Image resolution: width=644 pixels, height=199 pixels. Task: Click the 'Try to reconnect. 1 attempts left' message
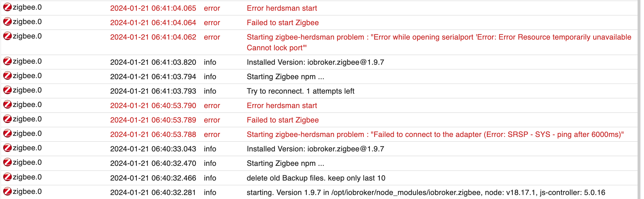[300, 91]
